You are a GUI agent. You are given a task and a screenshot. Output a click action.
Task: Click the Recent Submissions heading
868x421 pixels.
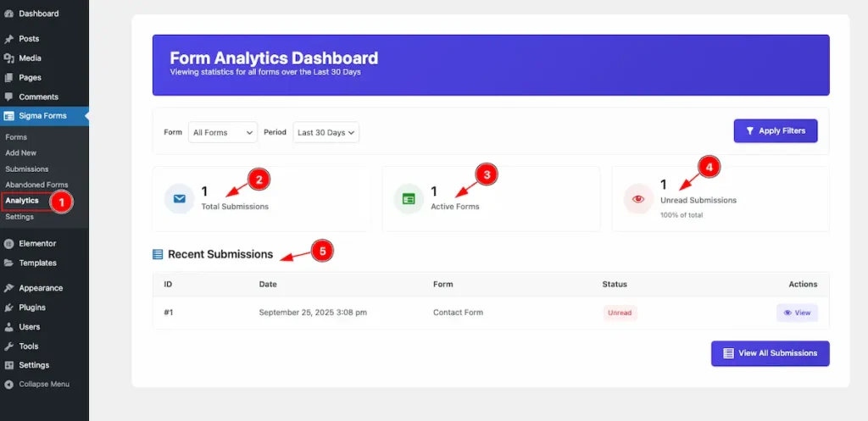[x=220, y=254]
